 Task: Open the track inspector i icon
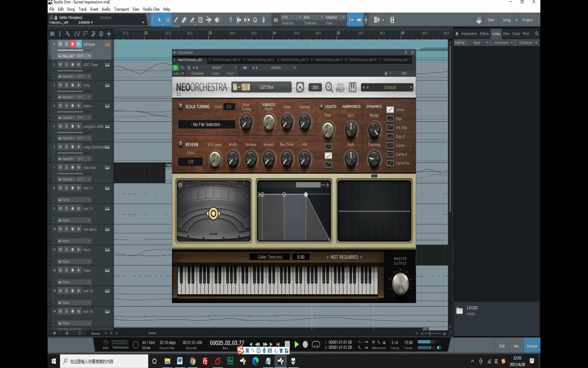point(60,34)
